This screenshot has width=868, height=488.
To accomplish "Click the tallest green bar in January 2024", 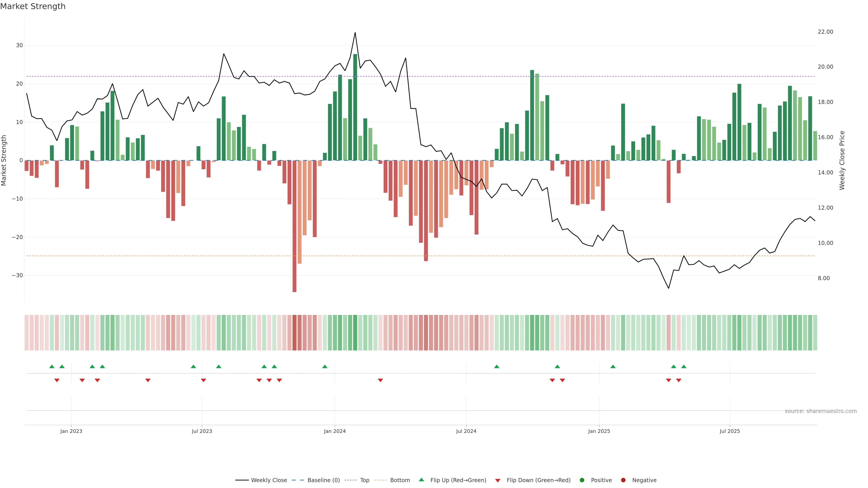I will coord(355,108).
